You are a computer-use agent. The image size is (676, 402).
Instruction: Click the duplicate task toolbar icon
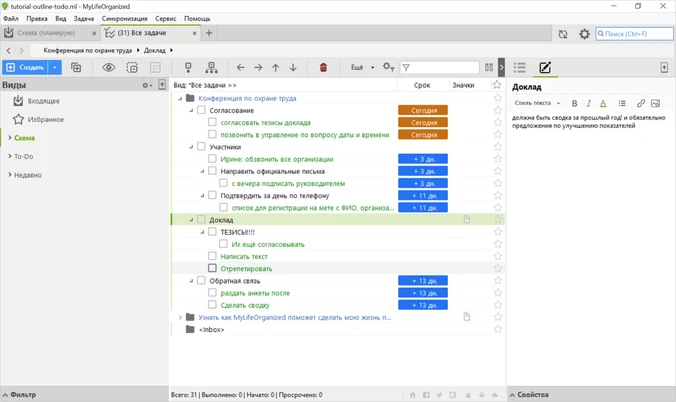[x=76, y=67]
